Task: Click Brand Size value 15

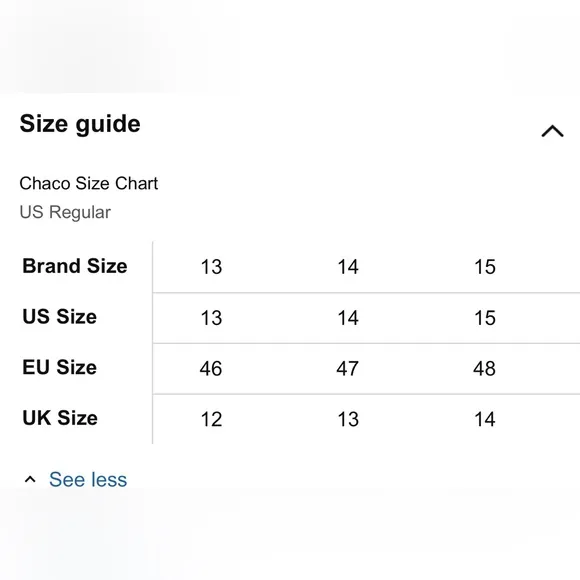Action: click(x=485, y=267)
